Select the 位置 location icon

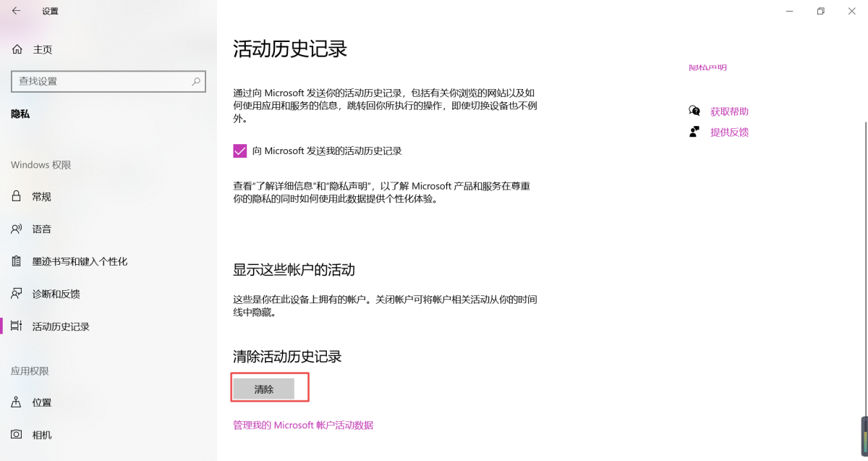[x=17, y=402]
